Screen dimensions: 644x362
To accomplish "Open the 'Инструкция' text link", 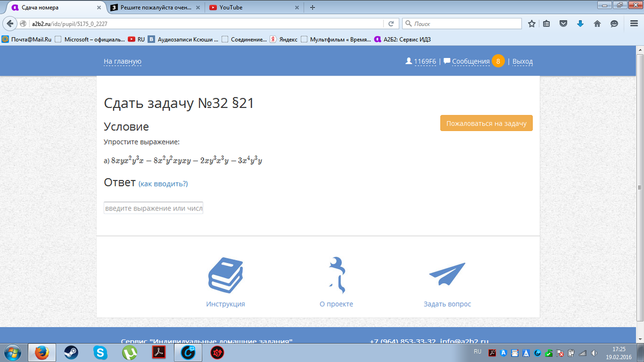I will click(x=225, y=304).
